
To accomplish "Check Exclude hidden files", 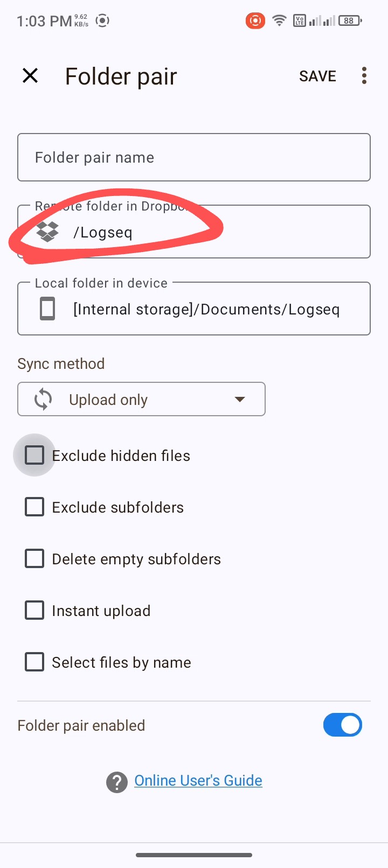I will [x=34, y=456].
